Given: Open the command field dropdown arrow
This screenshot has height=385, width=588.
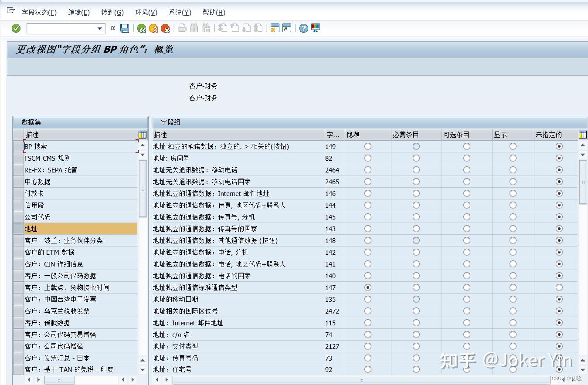Looking at the screenshot, I should [99, 28].
